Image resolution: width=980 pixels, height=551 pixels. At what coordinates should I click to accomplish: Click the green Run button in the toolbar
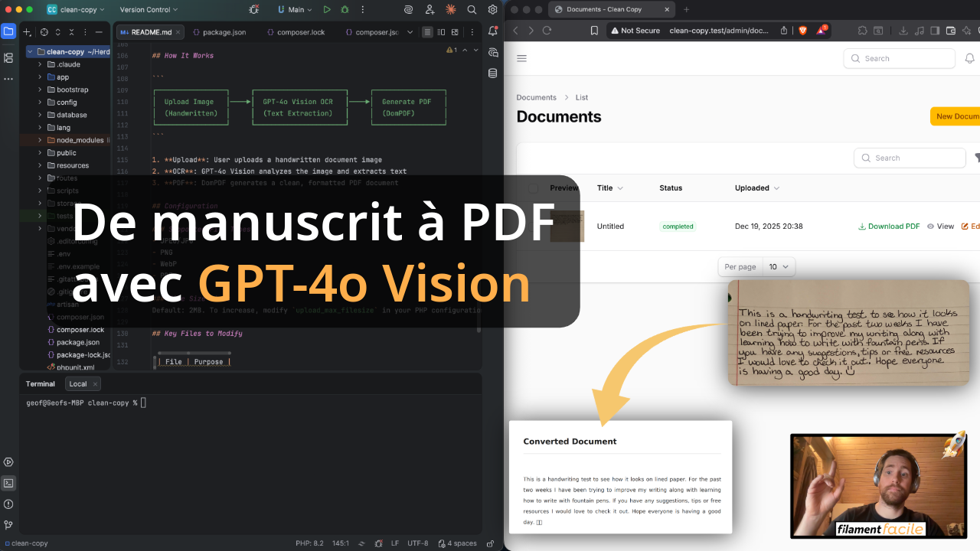327,9
